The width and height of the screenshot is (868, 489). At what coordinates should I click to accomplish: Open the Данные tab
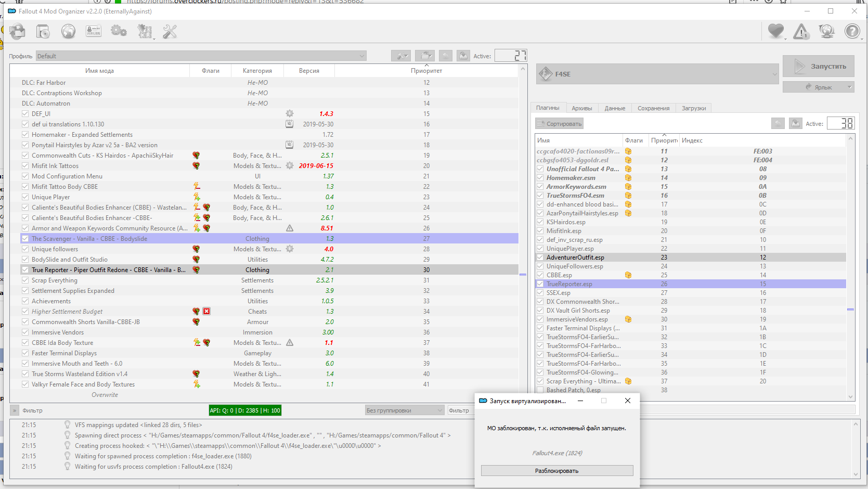[x=615, y=108]
